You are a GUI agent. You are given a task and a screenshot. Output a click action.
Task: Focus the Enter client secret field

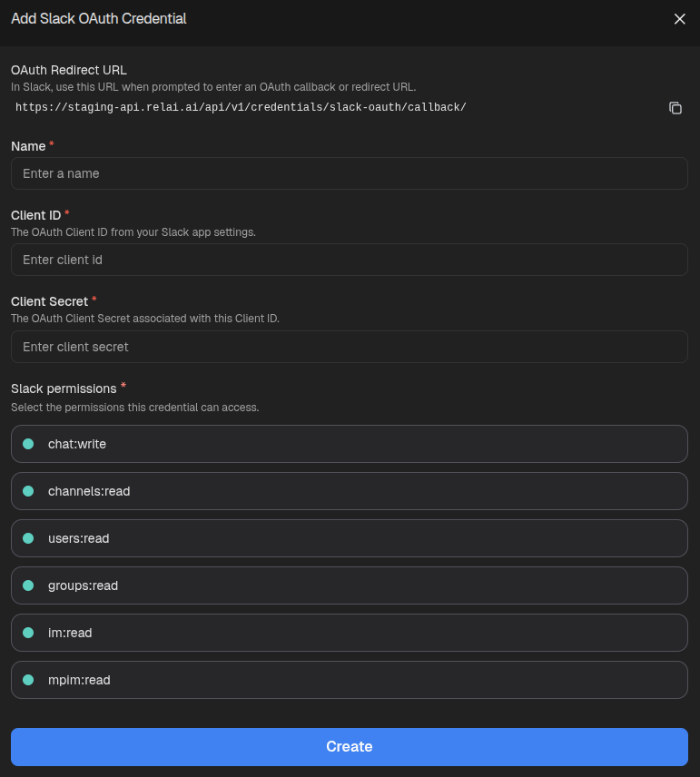pos(349,347)
